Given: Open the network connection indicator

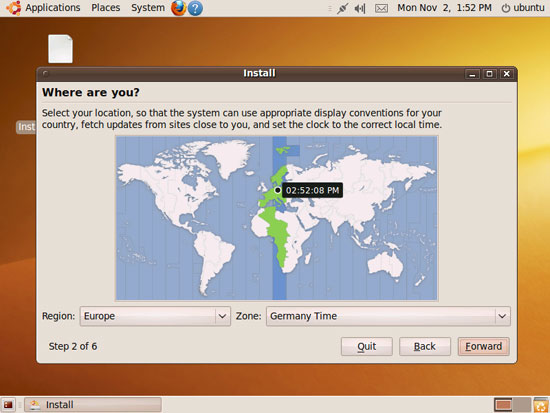Looking at the screenshot, I should 342,8.
